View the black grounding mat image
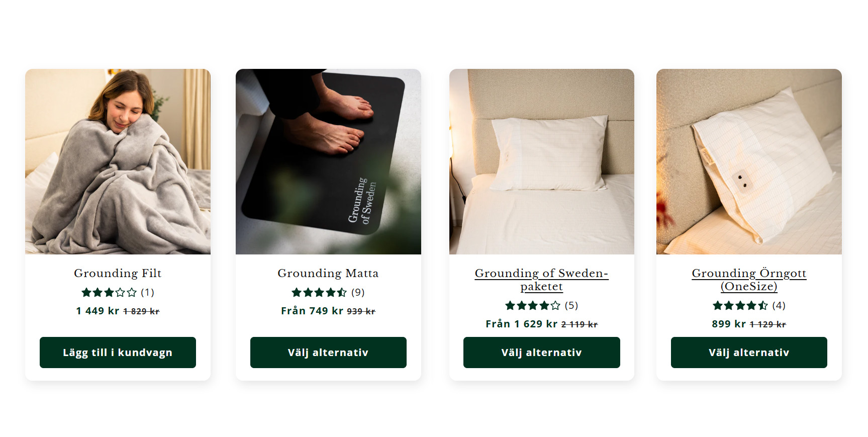 click(328, 161)
